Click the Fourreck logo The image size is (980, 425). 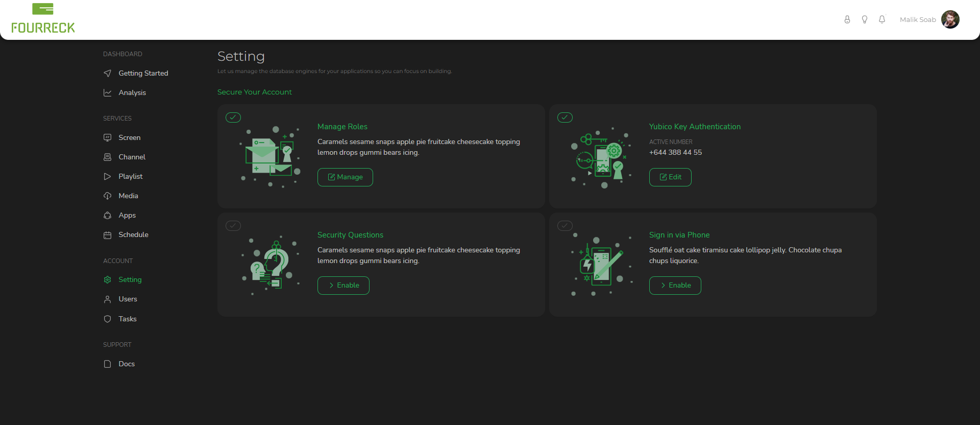pos(43,19)
